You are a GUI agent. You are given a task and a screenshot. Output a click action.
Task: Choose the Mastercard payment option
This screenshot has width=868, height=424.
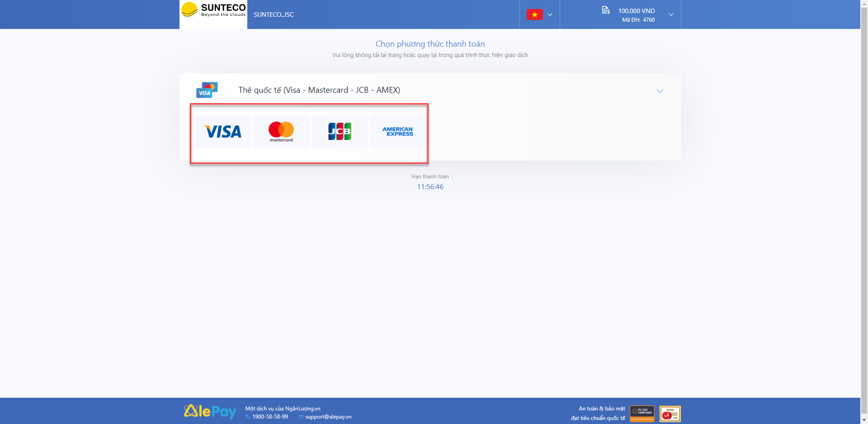[281, 132]
